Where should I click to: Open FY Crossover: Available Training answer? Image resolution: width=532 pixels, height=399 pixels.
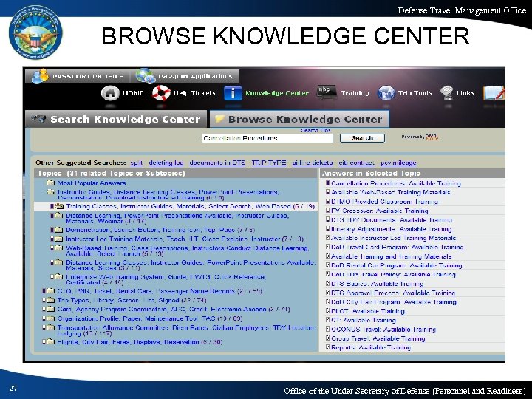tap(380, 211)
